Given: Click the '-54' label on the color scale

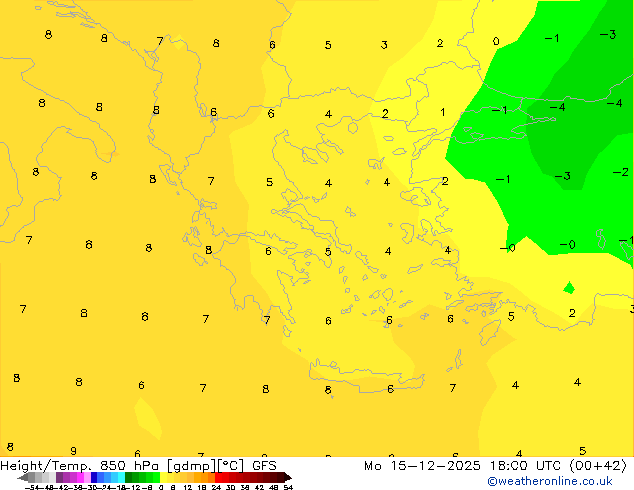Looking at the screenshot, I should (x=30, y=487).
